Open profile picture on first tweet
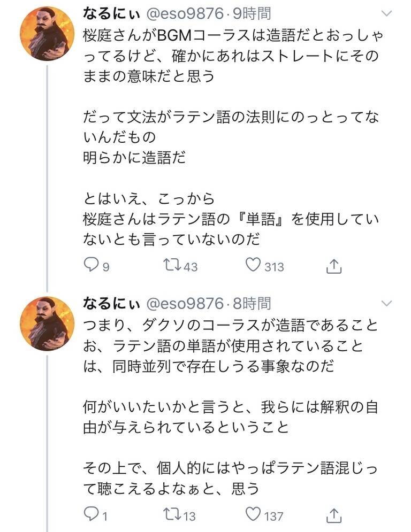The height and width of the screenshot is (532, 411). point(47,34)
